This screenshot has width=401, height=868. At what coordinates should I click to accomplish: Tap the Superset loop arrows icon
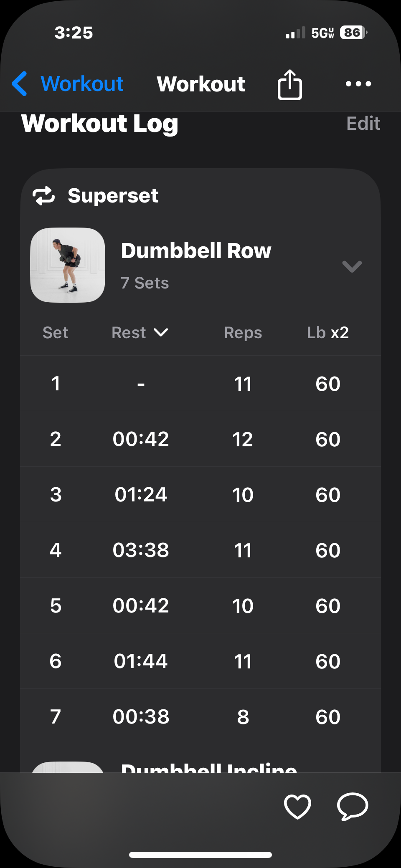[x=44, y=196]
